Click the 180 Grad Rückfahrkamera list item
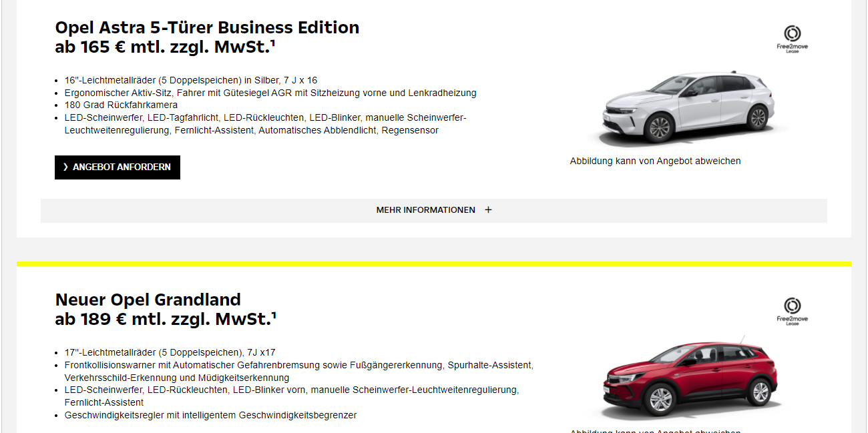Image resolution: width=868 pixels, height=433 pixels. [x=121, y=105]
